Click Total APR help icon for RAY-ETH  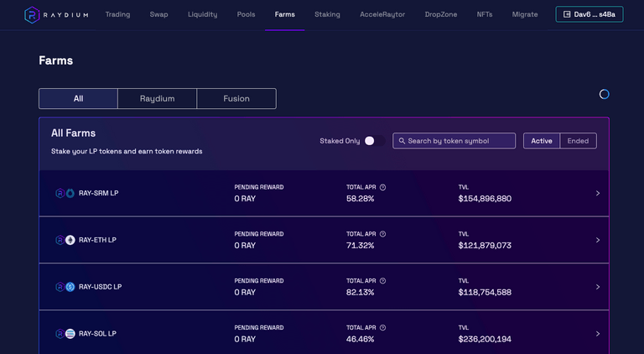tap(382, 234)
